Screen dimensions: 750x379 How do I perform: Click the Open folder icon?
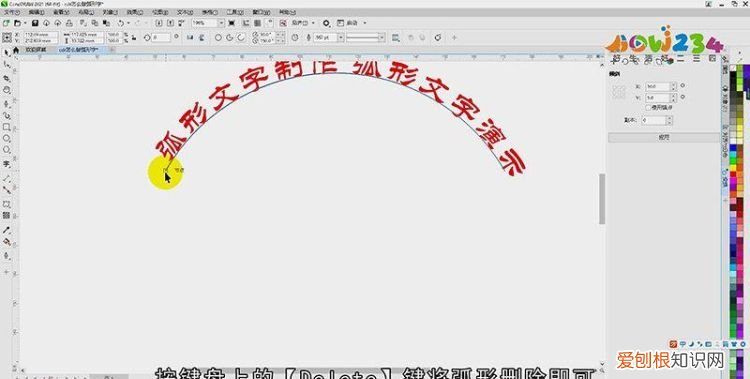pos(17,23)
